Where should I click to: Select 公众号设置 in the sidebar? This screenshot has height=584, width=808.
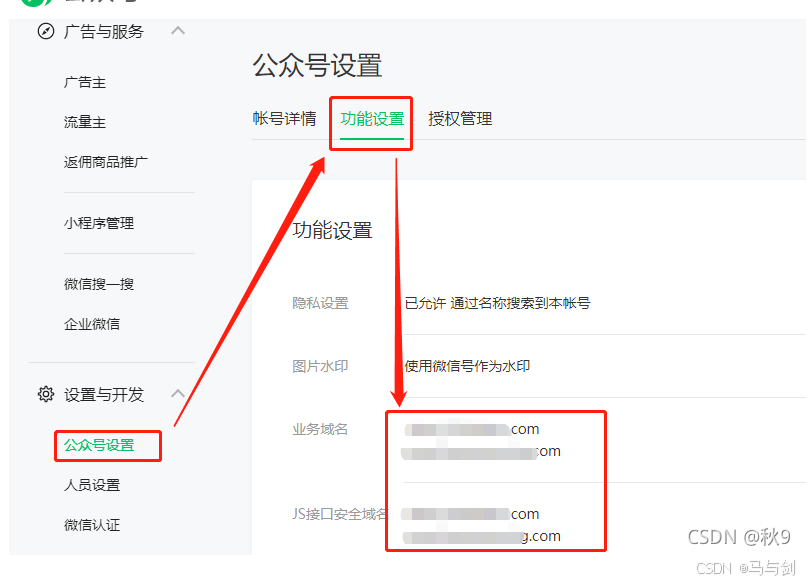tap(99, 445)
